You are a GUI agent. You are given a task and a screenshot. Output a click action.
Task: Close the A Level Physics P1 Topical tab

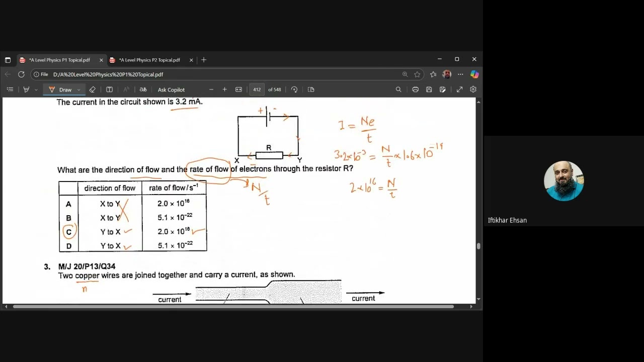101,60
